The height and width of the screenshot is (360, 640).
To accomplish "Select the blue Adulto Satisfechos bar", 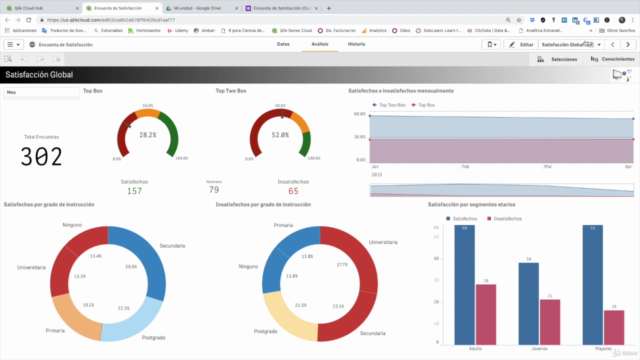I will pyautogui.click(x=464, y=284).
